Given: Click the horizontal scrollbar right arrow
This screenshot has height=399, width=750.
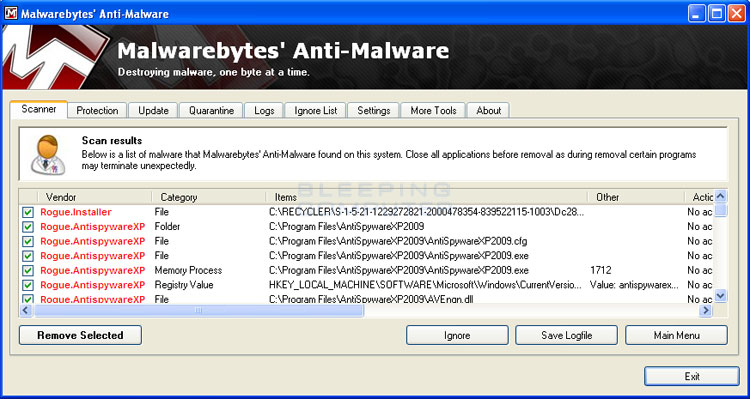Looking at the screenshot, I should point(706,311).
